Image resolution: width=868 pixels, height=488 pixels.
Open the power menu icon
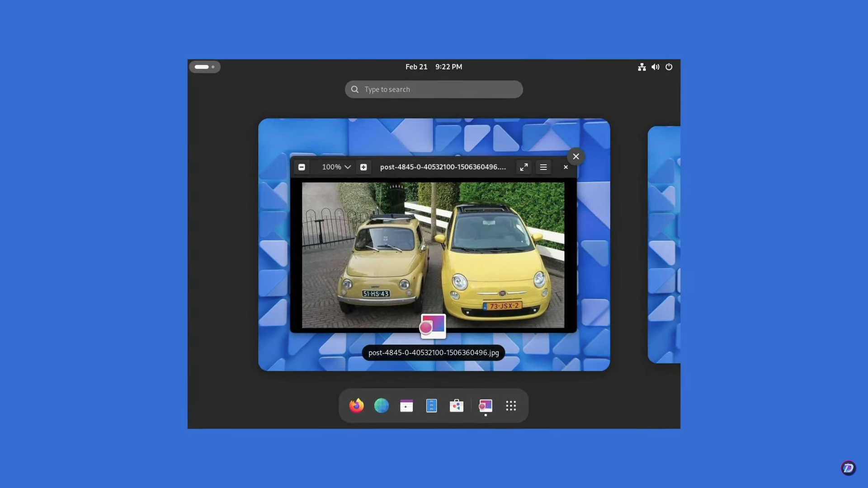coord(669,66)
